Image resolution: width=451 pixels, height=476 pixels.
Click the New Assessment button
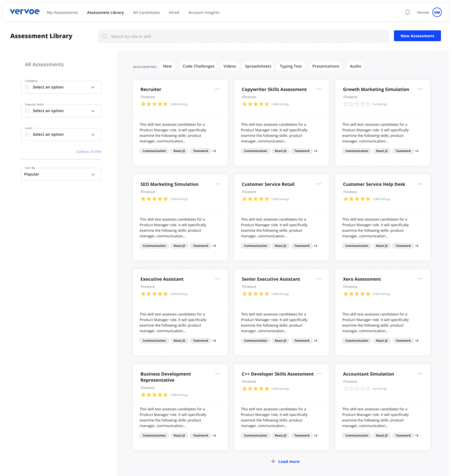(417, 36)
